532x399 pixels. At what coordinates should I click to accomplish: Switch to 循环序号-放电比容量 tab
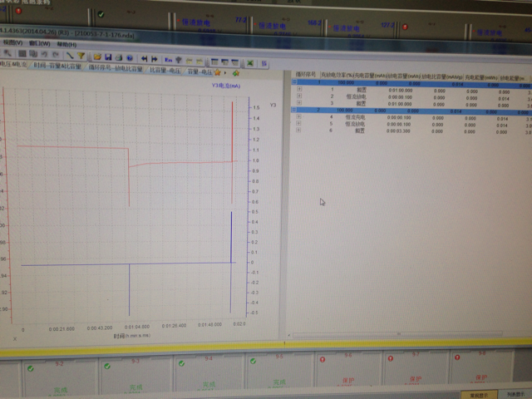click(116, 68)
